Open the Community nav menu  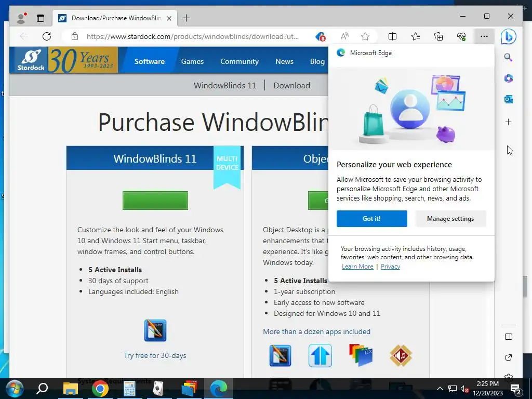point(240,61)
